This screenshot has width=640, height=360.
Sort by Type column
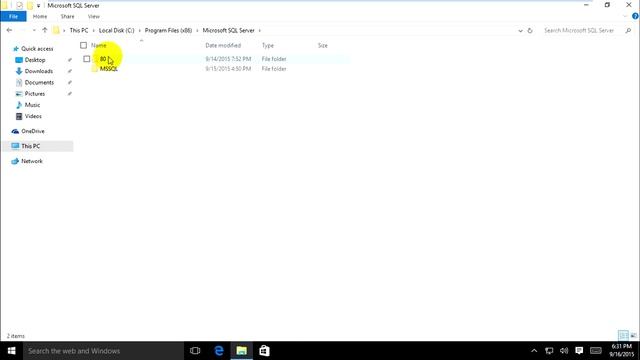(x=268, y=45)
